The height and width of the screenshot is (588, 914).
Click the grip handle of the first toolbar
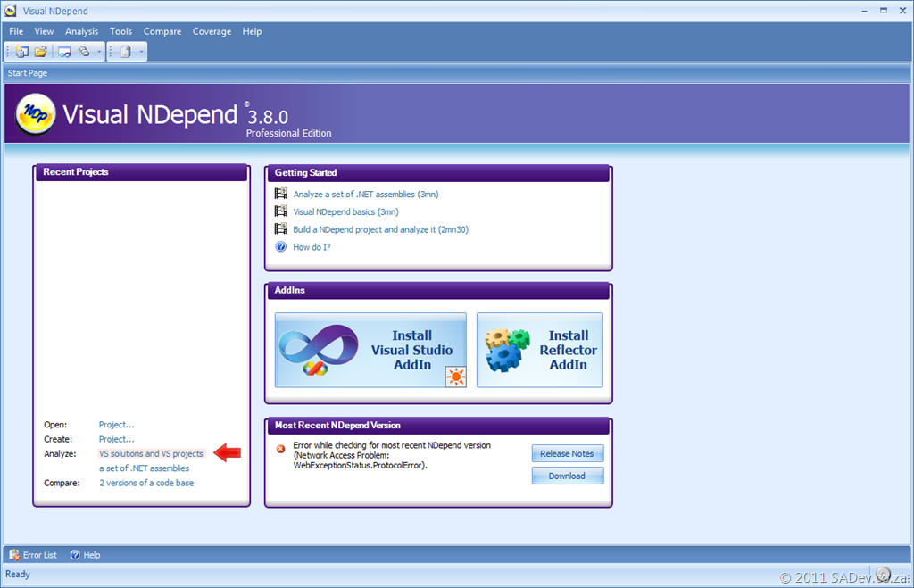pyautogui.click(x=7, y=52)
